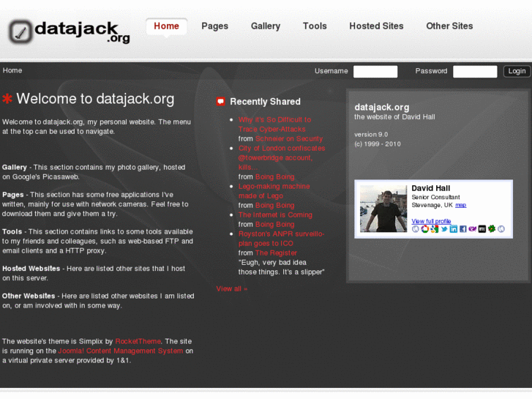Open the Other Sites menu item
The height and width of the screenshot is (399, 532).
[x=449, y=26]
